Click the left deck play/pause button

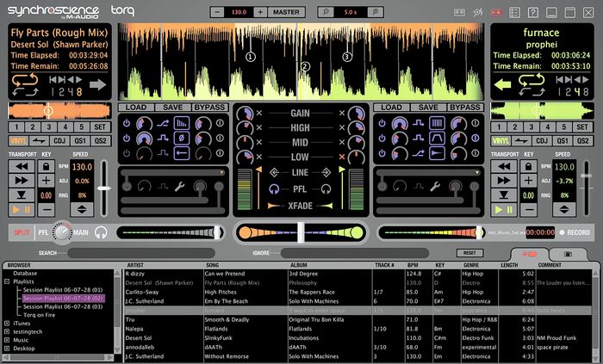22,210
